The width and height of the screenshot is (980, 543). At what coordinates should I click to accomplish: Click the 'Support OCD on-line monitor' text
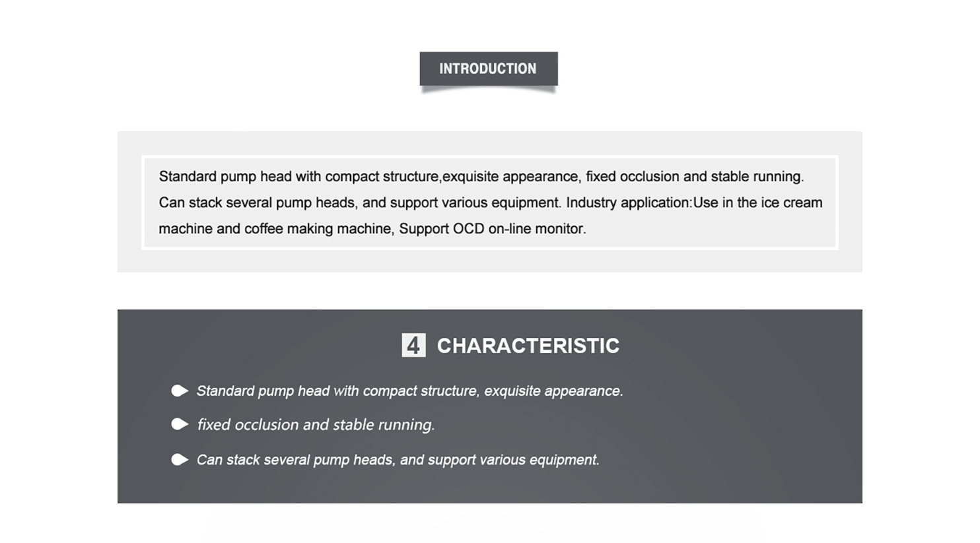[493, 229]
